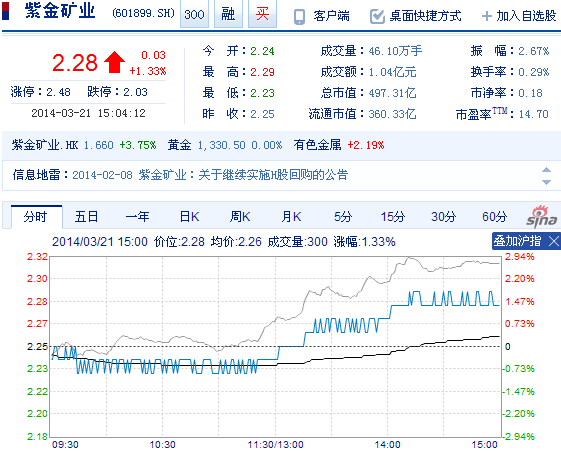
Task: Open 紫金矿业.HK quote link
Action: 45,145
